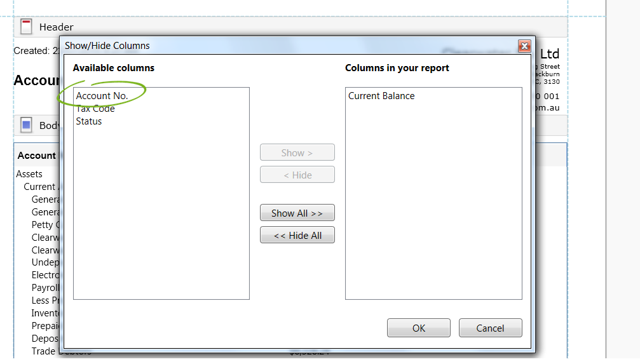Select the Prepaid account row
This screenshot has width=640, height=364.
tap(46, 326)
